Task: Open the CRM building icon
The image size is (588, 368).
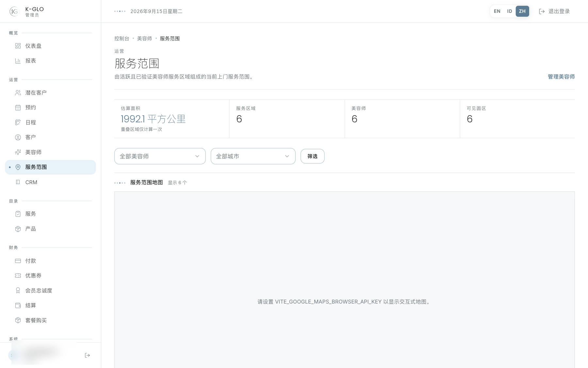Action: [18, 182]
